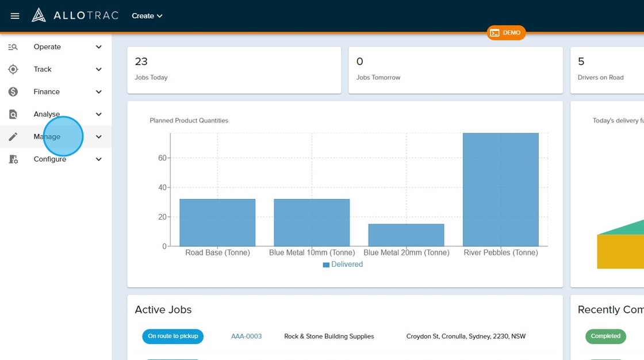The width and height of the screenshot is (644, 360).
Task: Expand the Finance section chevron
Action: tap(99, 92)
